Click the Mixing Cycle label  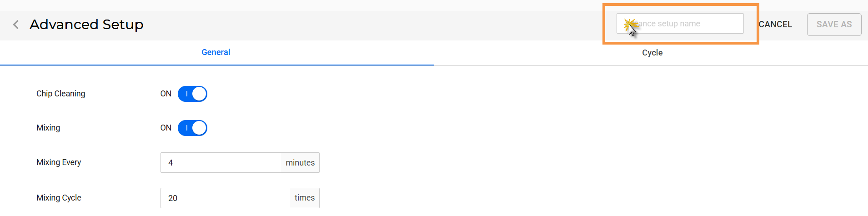point(59,198)
